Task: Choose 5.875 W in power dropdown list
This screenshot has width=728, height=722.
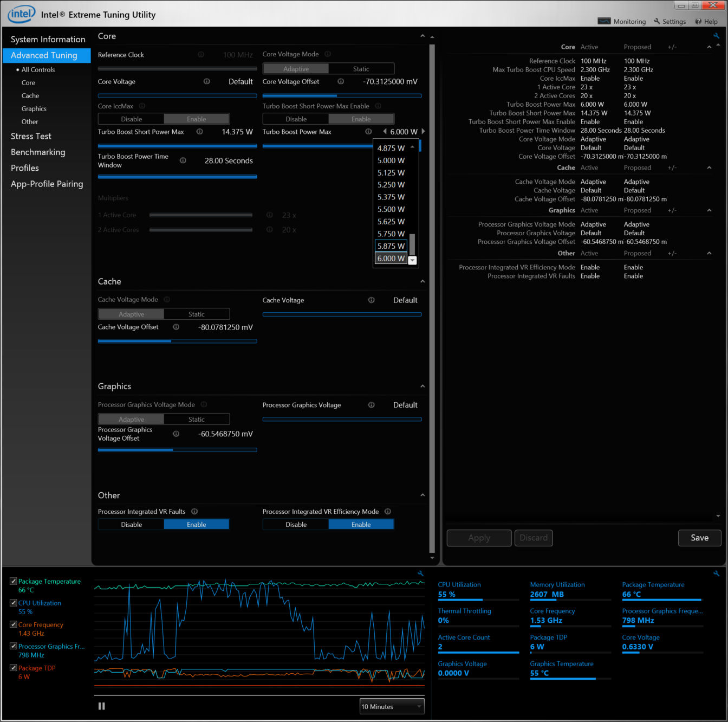Action: coord(391,246)
